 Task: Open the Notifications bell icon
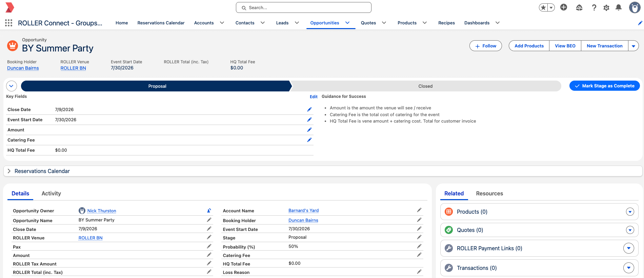(619, 7)
